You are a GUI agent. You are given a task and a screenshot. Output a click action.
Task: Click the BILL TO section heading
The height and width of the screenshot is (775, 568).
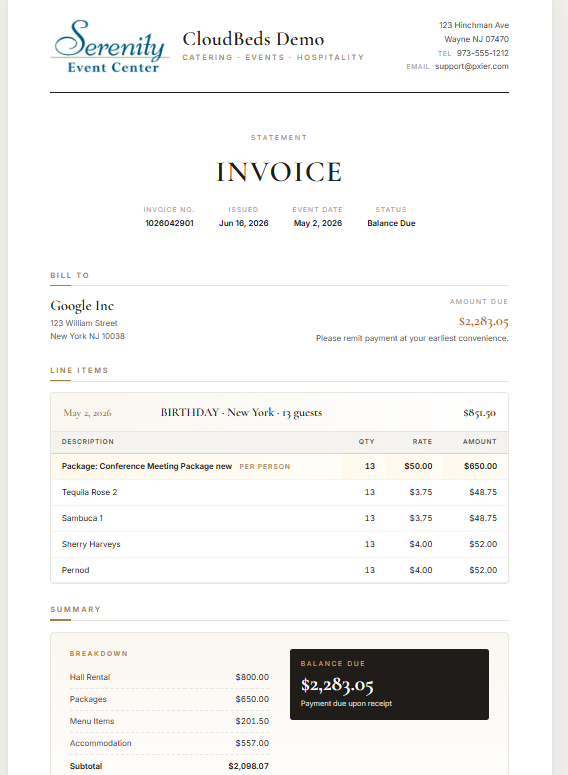[70, 275]
